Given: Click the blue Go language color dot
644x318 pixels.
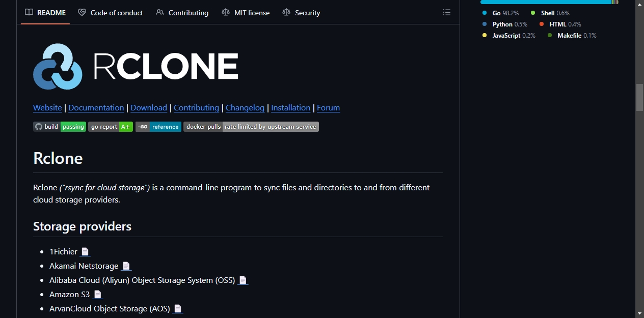Looking at the screenshot, I should (485, 13).
